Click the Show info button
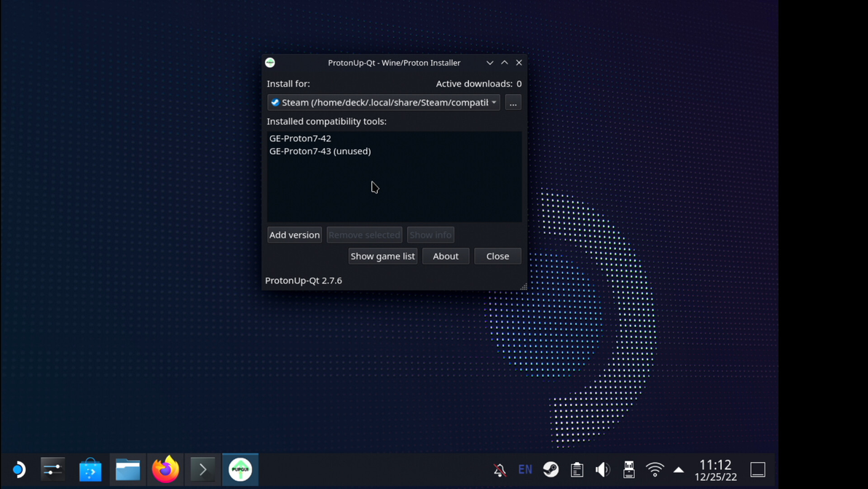The width and height of the screenshot is (868, 489). coord(430,235)
